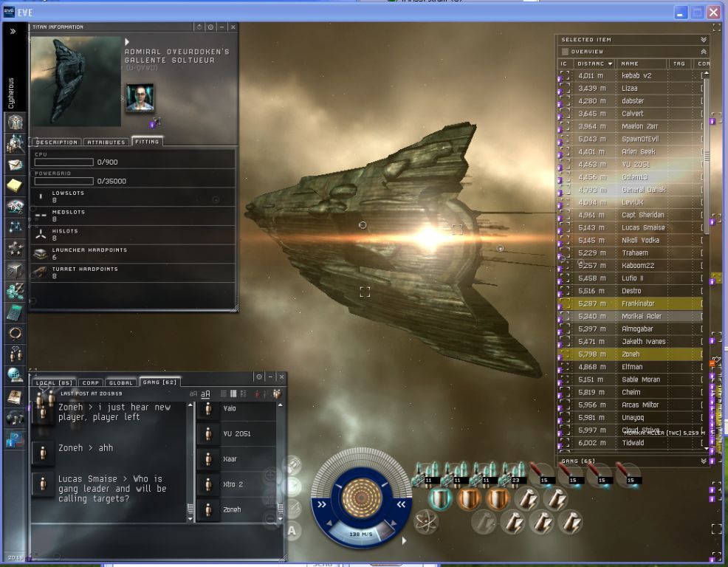Click the small white arrow right of speed gauge
Viewport: 728px width, 567px height.
404,540
